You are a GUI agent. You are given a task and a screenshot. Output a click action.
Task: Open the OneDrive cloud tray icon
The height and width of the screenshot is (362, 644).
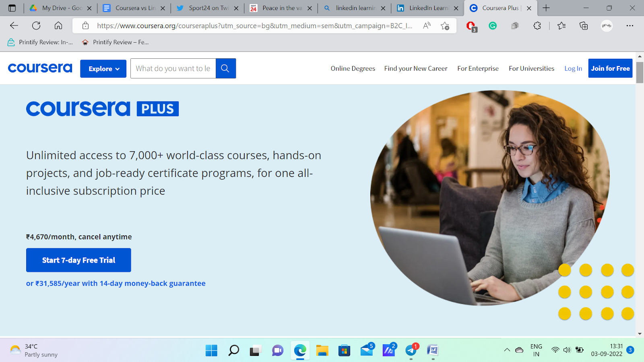click(x=519, y=350)
